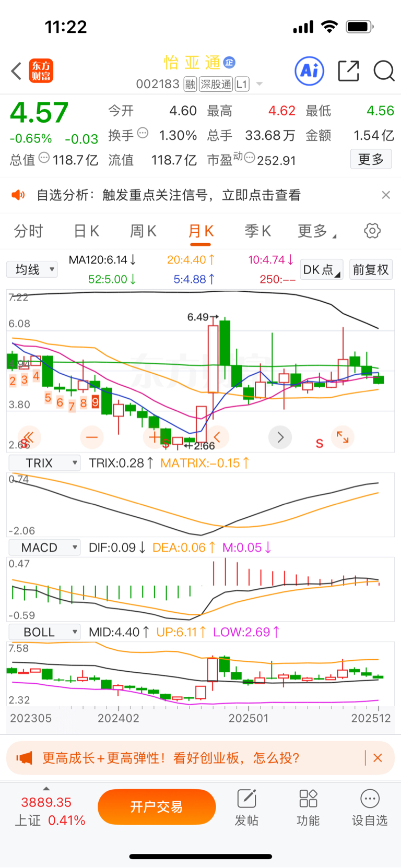Screen dimensions: 401x868
Task: Open the TRIX indicator dropdown
Action: (x=44, y=463)
